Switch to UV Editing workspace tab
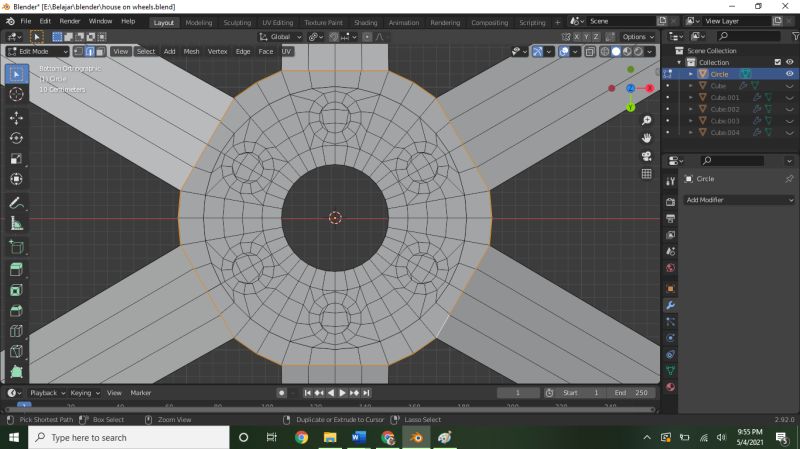800x449 pixels. pos(278,22)
